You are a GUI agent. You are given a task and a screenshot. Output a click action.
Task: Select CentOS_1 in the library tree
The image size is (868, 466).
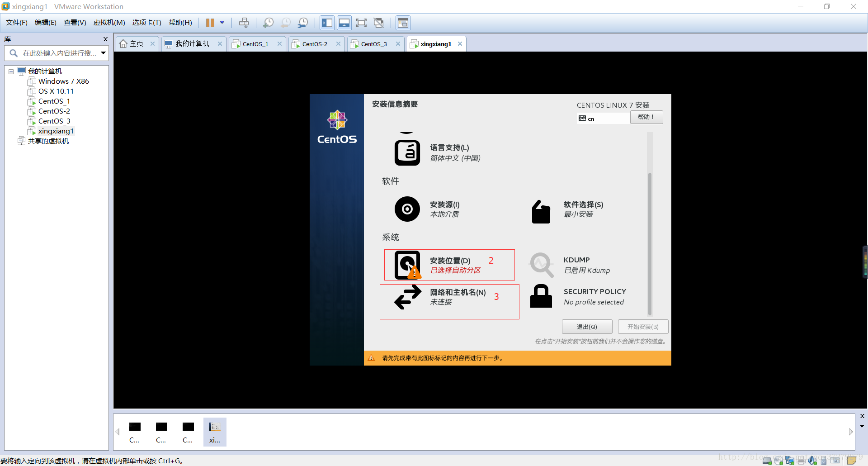54,101
